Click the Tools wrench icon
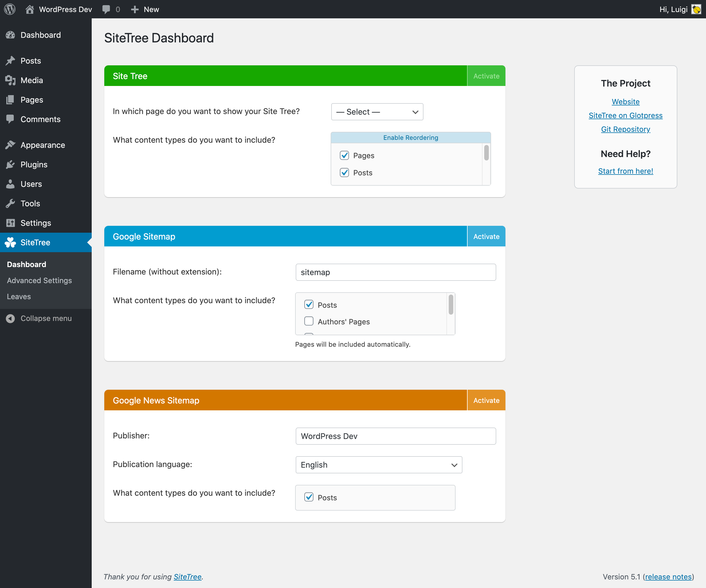 [x=10, y=203]
